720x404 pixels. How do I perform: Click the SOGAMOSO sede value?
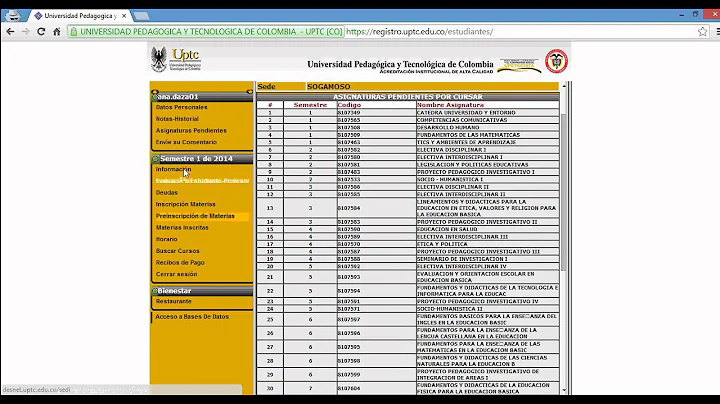[329, 86]
